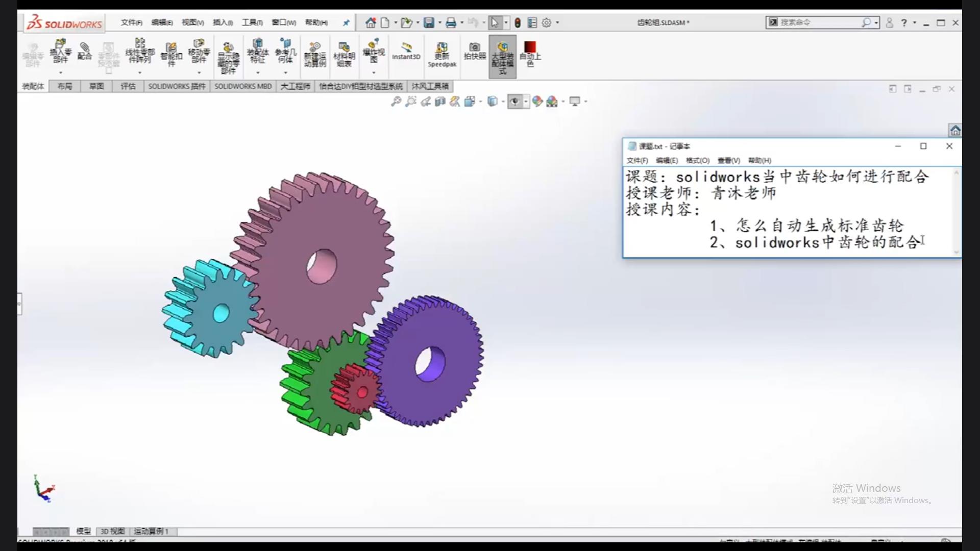Click the Print icon
This screenshot has height=551, width=980.
451,22
